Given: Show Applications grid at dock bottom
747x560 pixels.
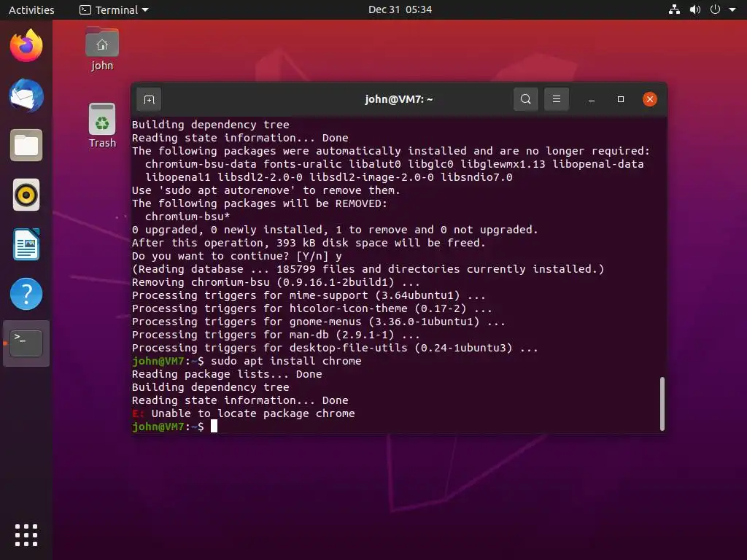Looking at the screenshot, I should tap(26, 535).
